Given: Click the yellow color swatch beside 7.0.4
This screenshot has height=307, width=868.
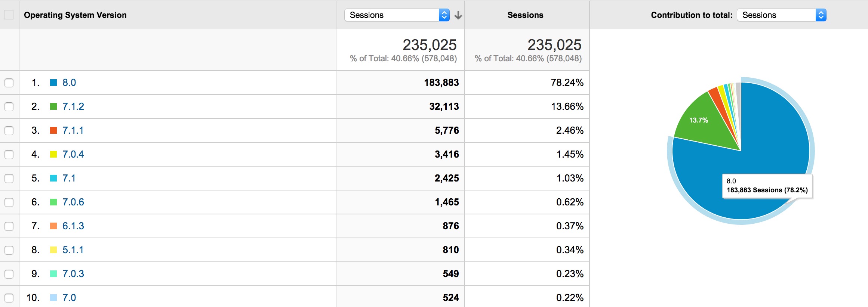Looking at the screenshot, I should point(53,154).
